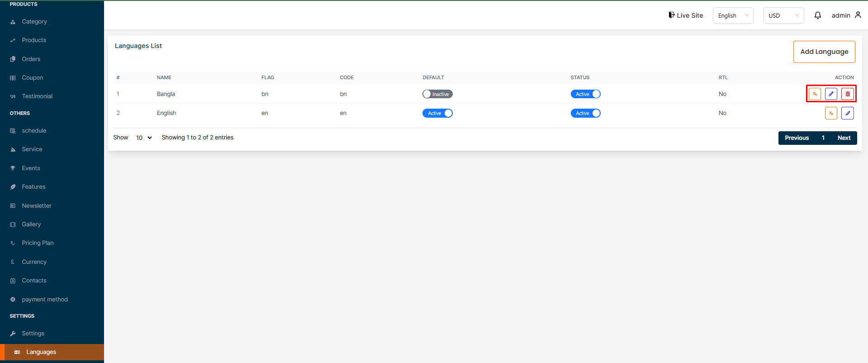This screenshot has height=363, width=868.
Task: Click the Add Language button
Action: click(x=824, y=52)
